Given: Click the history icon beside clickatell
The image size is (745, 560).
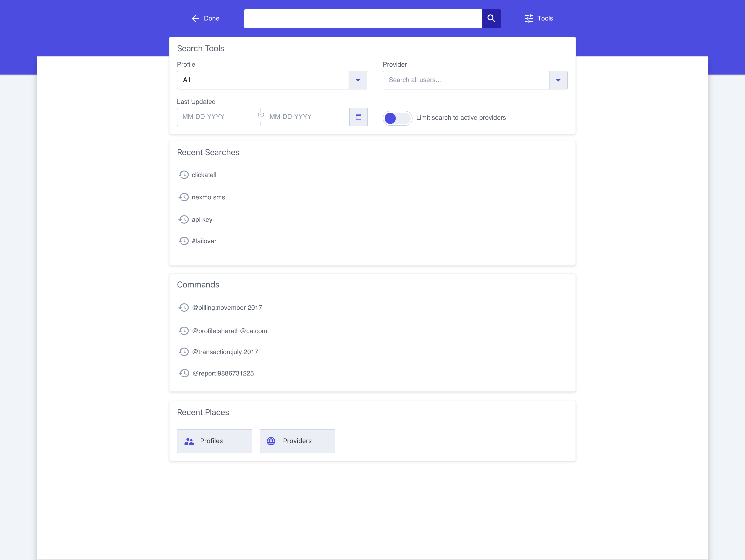Looking at the screenshot, I should (x=184, y=174).
